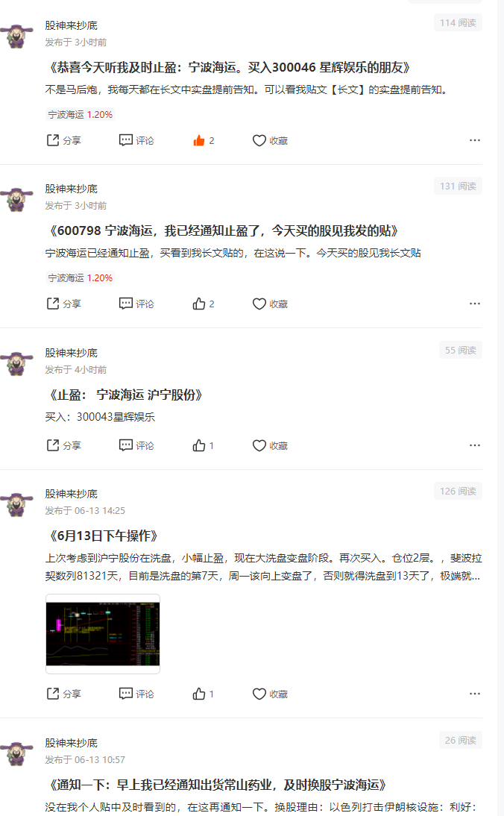
Task: Share the 6月13日下午操作 post
Action: pos(63,694)
